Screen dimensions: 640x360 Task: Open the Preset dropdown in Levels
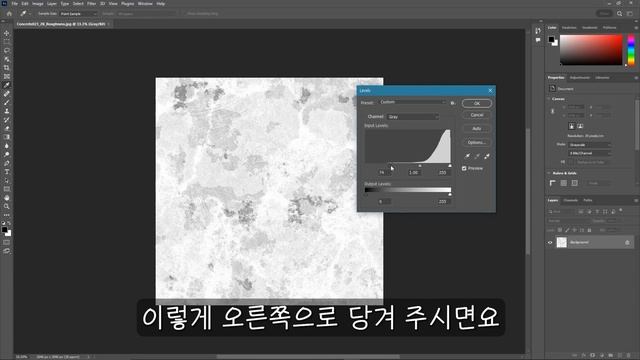coord(412,102)
